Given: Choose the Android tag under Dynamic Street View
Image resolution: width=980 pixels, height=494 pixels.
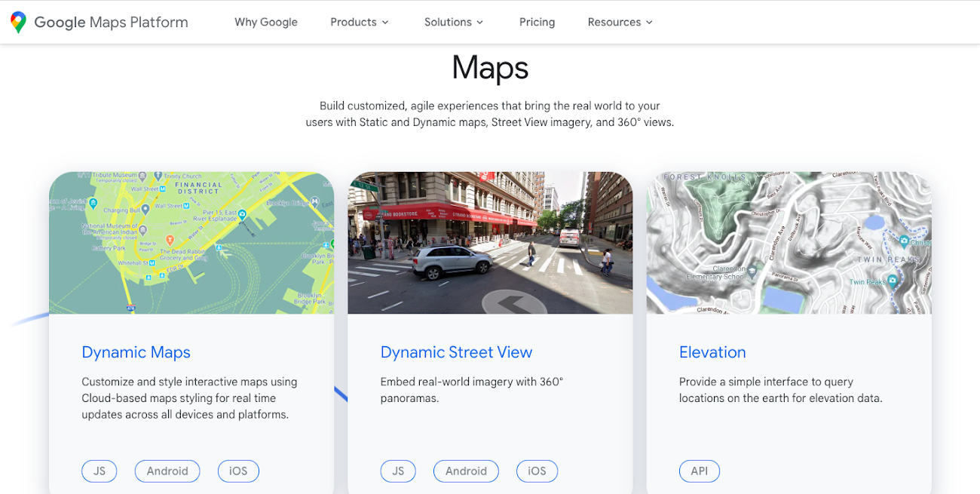Looking at the screenshot, I should pos(466,471).
